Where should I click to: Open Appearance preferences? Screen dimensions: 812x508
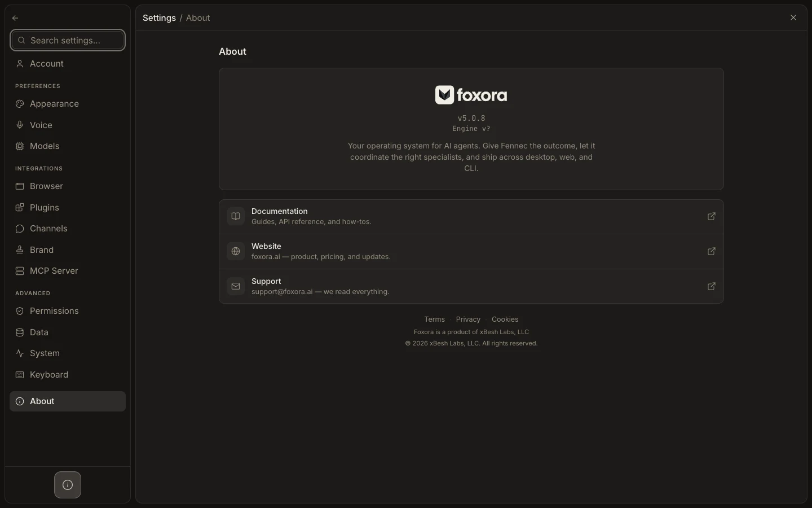pos(68,104)
